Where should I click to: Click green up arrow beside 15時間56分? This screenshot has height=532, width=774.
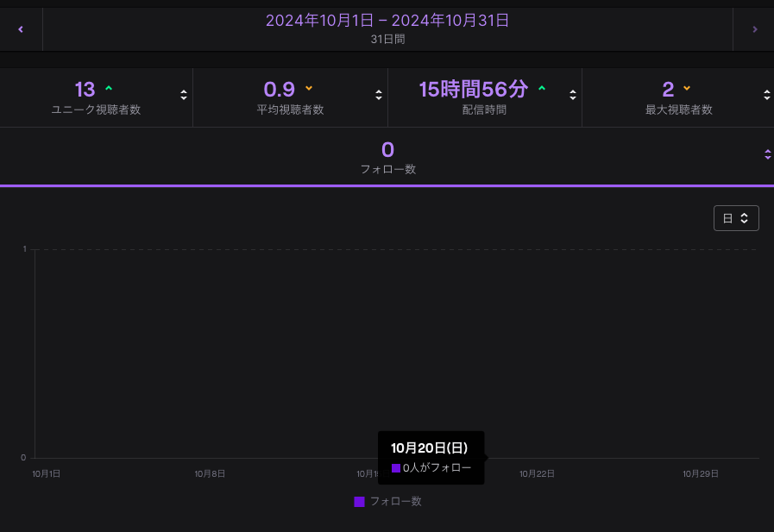click(x=542, y=89)
